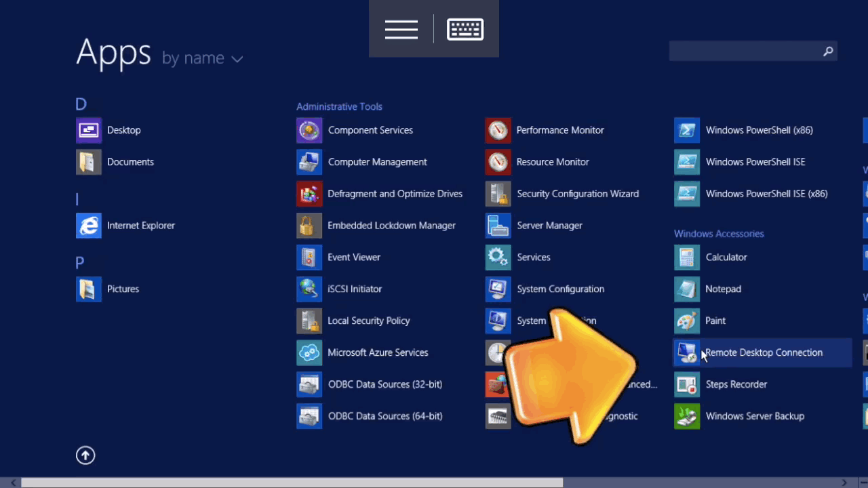Click the 'Local Security Policy' label
The height and width of the screenshot is (488, 868).
(x=369, y=321)
